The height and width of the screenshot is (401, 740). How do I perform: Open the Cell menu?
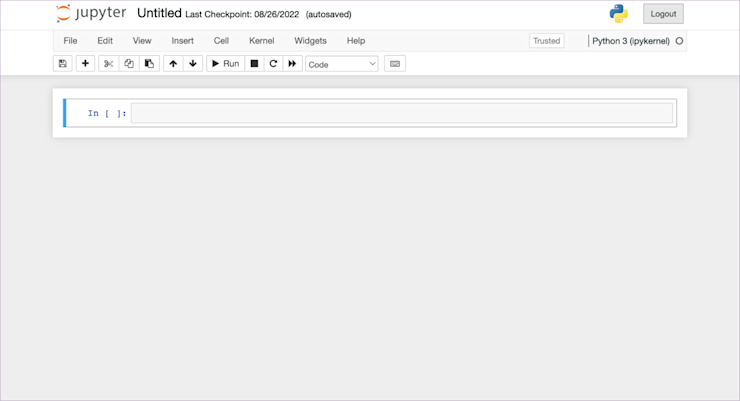(221, 41)
